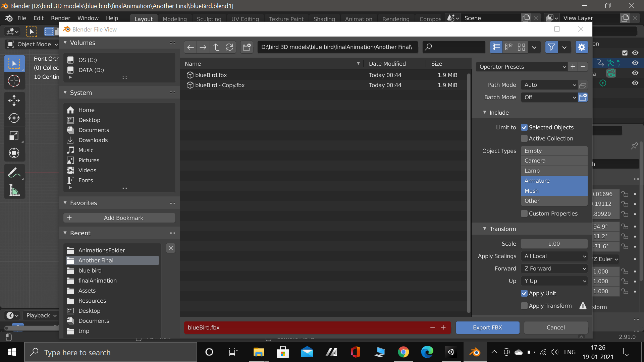Enable the Apply Transform checkbox
The image size is (644, 362).
[524, 306]
